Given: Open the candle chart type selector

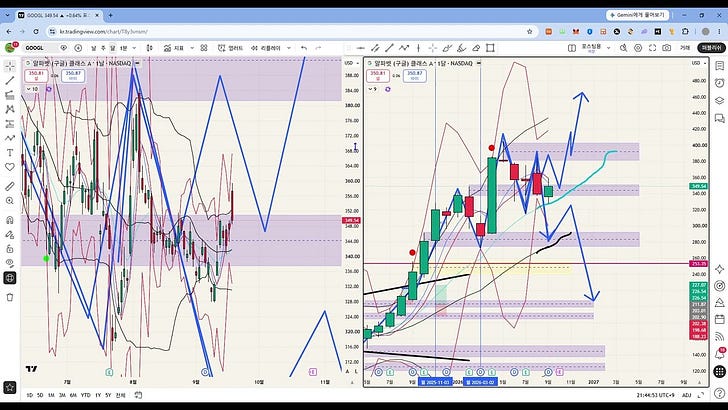Looking at the screenshot, I should click(x=150, y=48).
